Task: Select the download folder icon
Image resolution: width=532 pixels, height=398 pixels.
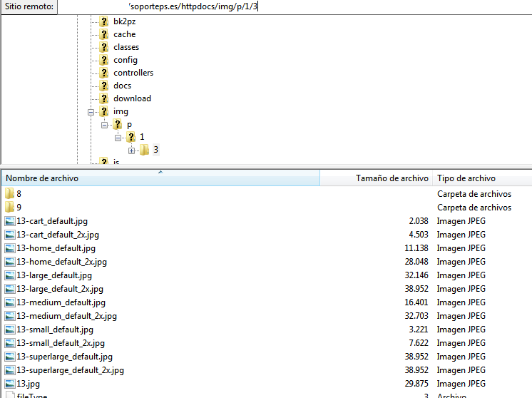Action: click(104, 98)
